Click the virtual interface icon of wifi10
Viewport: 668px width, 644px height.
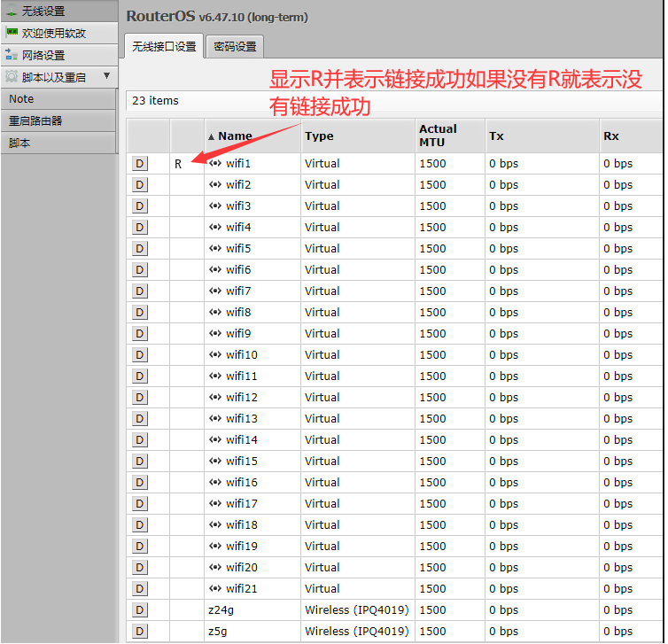coord(215,354)
